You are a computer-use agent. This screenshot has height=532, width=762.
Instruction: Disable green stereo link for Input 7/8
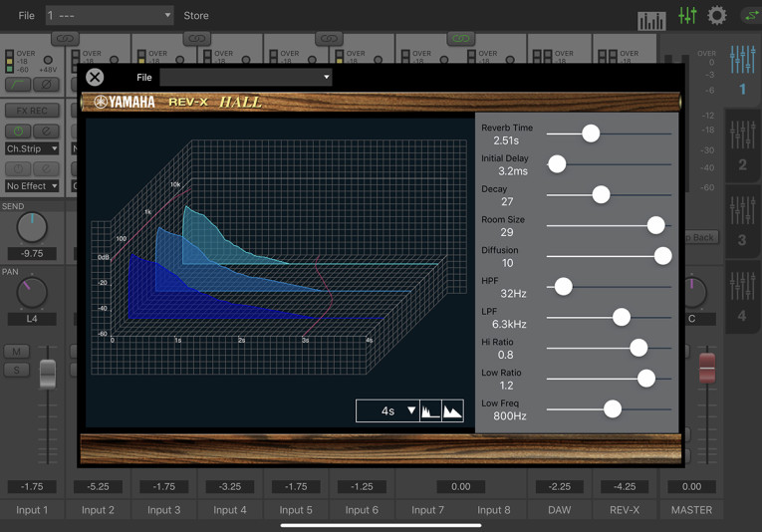tap(461, 39)
